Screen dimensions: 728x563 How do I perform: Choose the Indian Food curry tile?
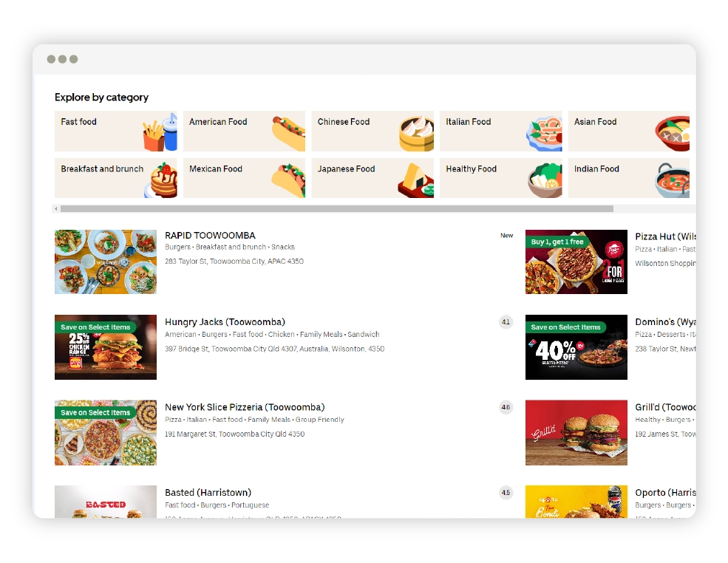click(x=629, y=178)
